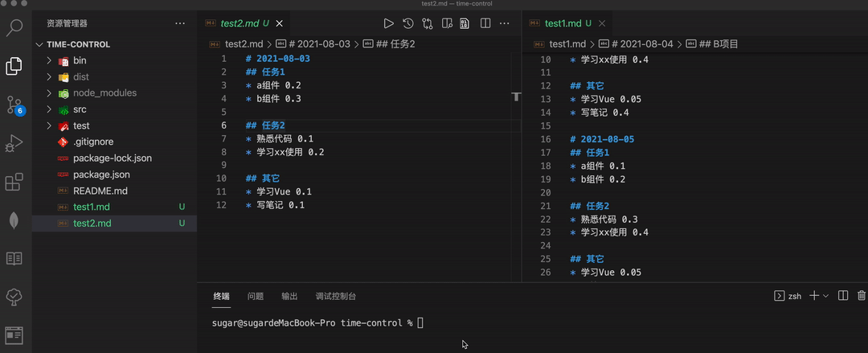Click line '* a组件 0.2' in test2.md
This screenshot has height=353, width=868.
click(273, 85)
